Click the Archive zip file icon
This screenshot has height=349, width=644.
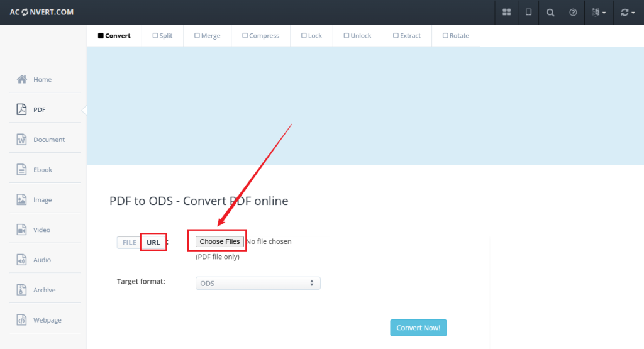click(21, 289)
